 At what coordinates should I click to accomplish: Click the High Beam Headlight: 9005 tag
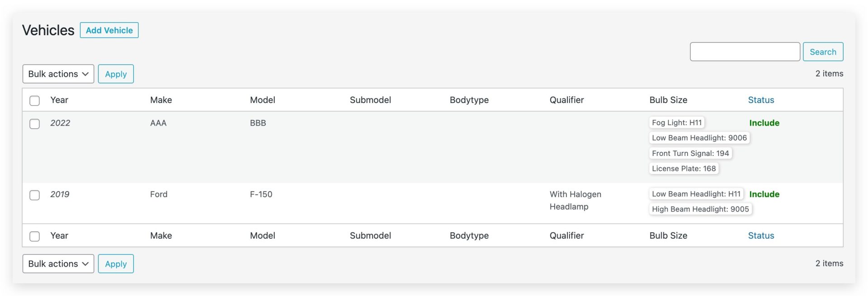(700, 209)
